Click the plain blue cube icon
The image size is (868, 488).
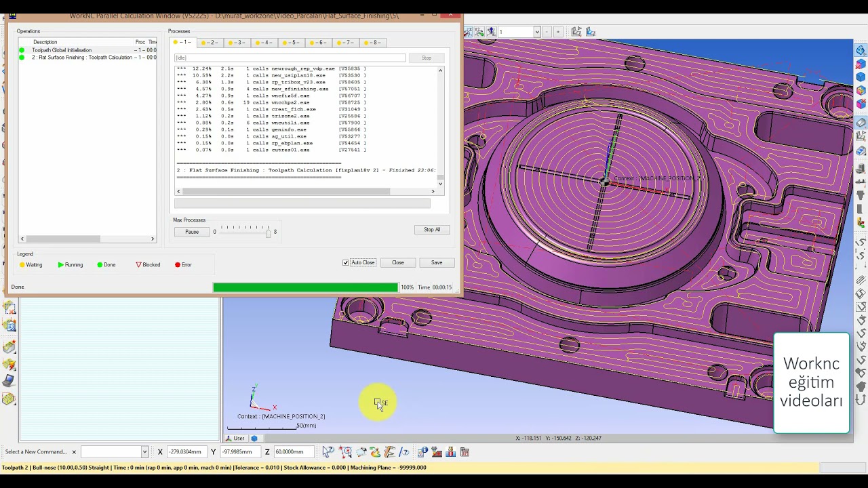tap(861, 77)
